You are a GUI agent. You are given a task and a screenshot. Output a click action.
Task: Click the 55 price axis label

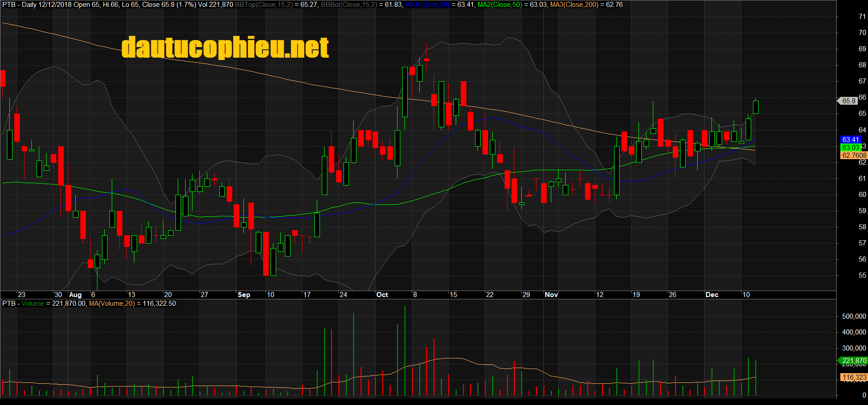862,275
